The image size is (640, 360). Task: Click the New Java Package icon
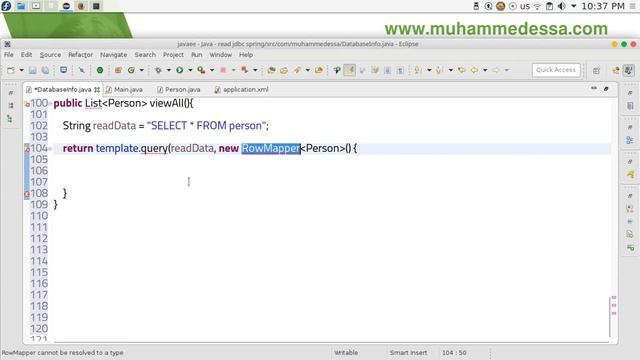point(118,70)
